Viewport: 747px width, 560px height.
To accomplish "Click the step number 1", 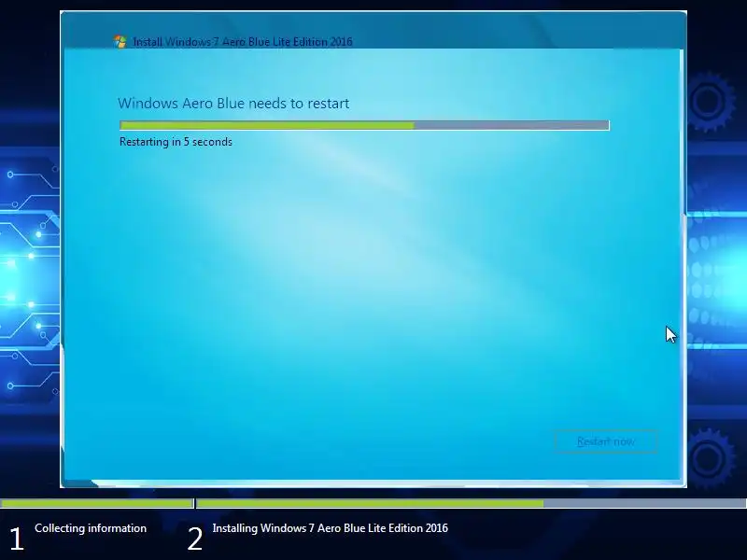I will [16, 539].
